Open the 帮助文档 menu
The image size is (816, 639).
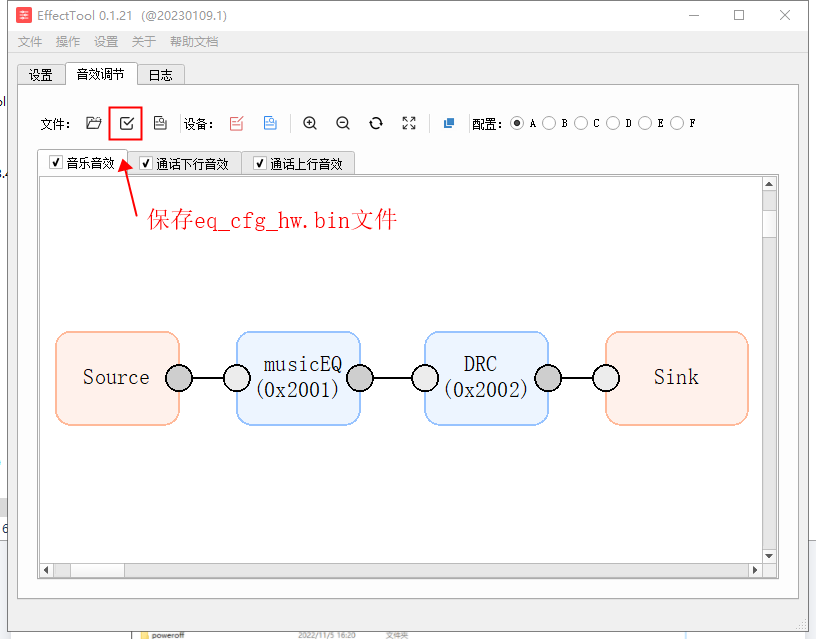[x=194, y=42]
